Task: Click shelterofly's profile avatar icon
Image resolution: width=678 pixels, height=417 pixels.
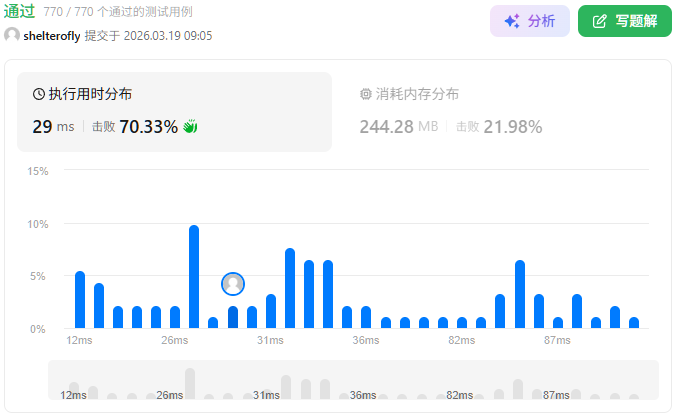Action: click(12, 35)
